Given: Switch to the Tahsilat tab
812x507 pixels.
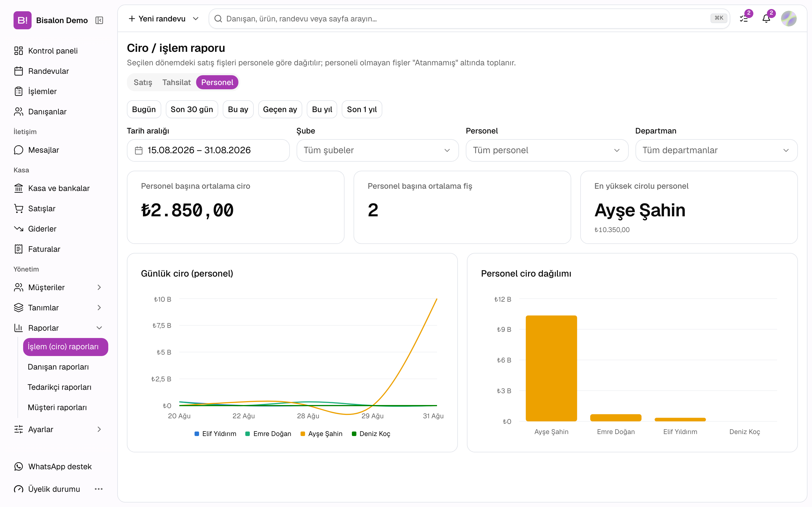Looking at the screenshot, I should (176, 83).
